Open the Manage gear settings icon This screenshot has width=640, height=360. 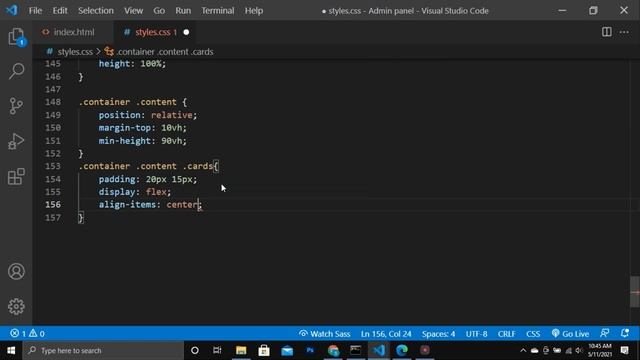[16, 306]
